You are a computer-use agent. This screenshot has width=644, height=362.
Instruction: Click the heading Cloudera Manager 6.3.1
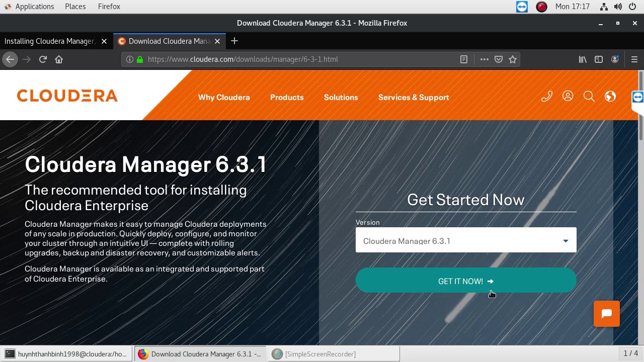click(145, 164)
